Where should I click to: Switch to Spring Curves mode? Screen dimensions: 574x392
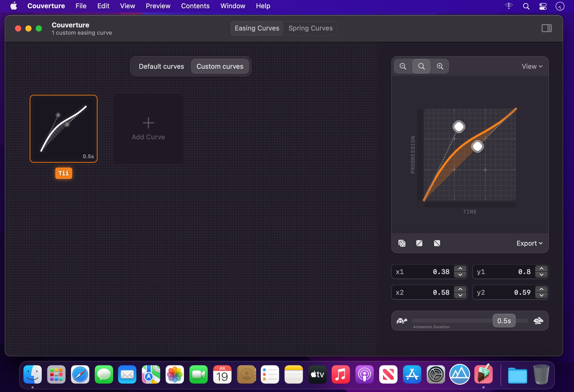pos(310,28)
